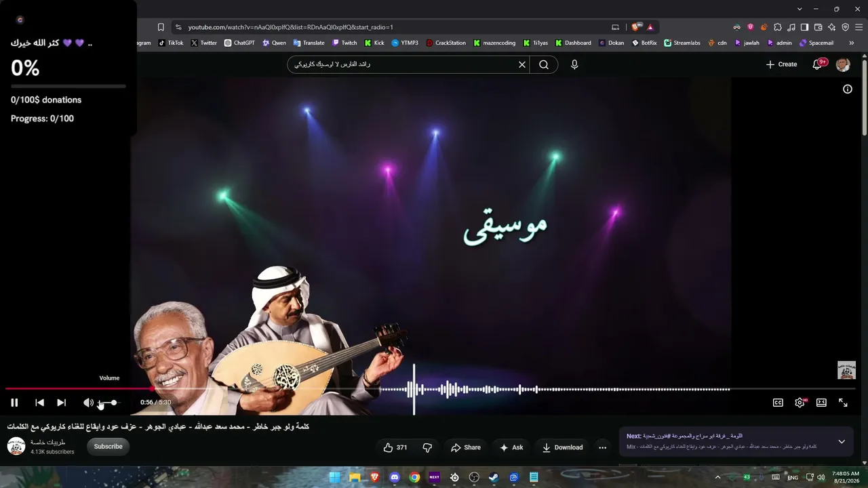Show hidden system tray icons
Viewport: 868px width, 488px height.
coord(717,477)
